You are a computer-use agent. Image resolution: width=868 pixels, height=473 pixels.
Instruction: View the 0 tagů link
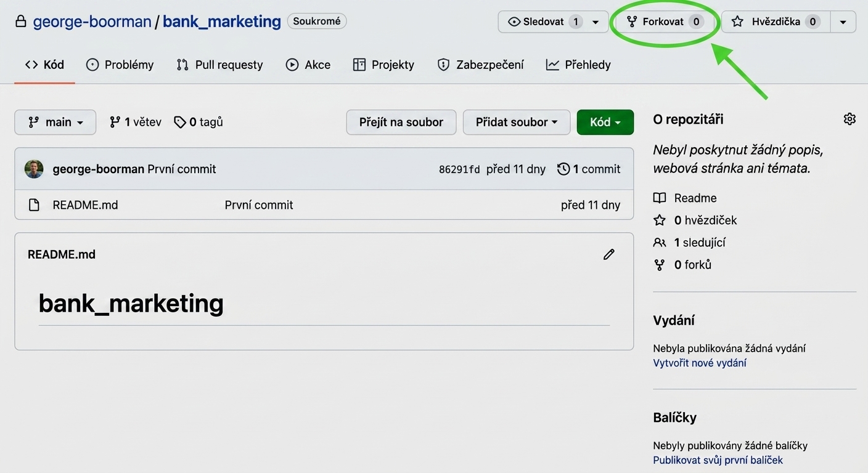199,122
